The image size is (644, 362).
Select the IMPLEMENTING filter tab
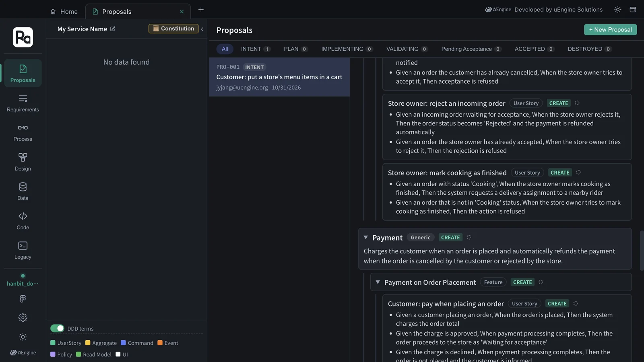[x=347, y=49]
